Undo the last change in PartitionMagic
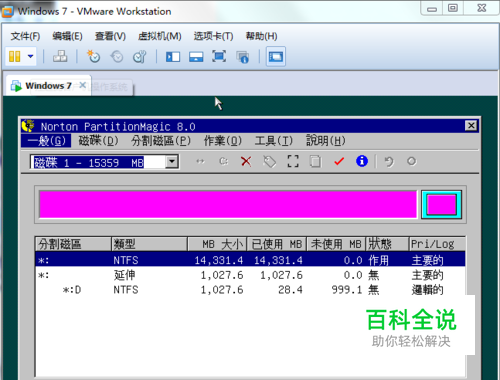The width and height of the screenshot is (500, 380). click(389, 162)
